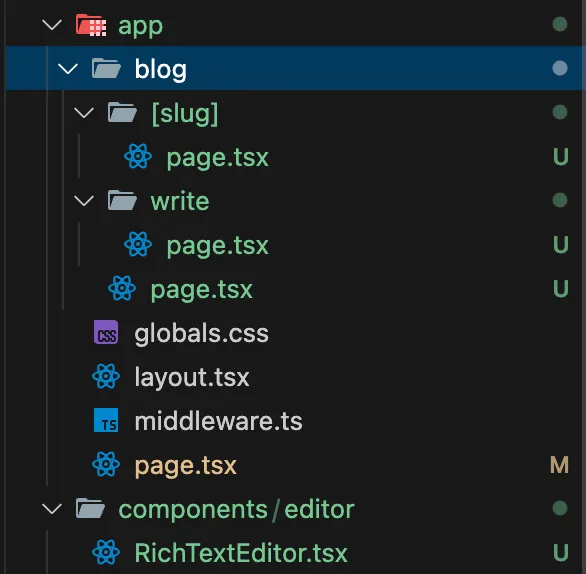Click the blog folder icon
586x574 pixels.
[x=106, y=68]
